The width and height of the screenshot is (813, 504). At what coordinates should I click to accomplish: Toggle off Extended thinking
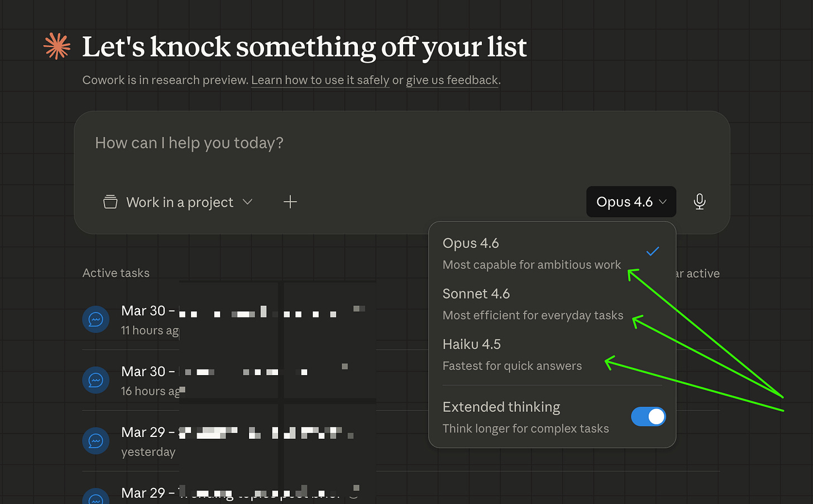point(648,416)
